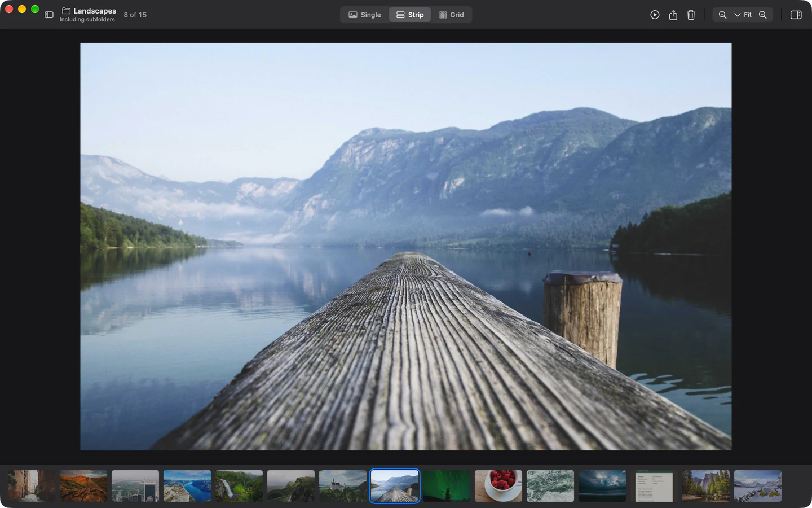812x508 pixels.
Task: Zoom in using the plus magnifier
Action: [762, 15]
